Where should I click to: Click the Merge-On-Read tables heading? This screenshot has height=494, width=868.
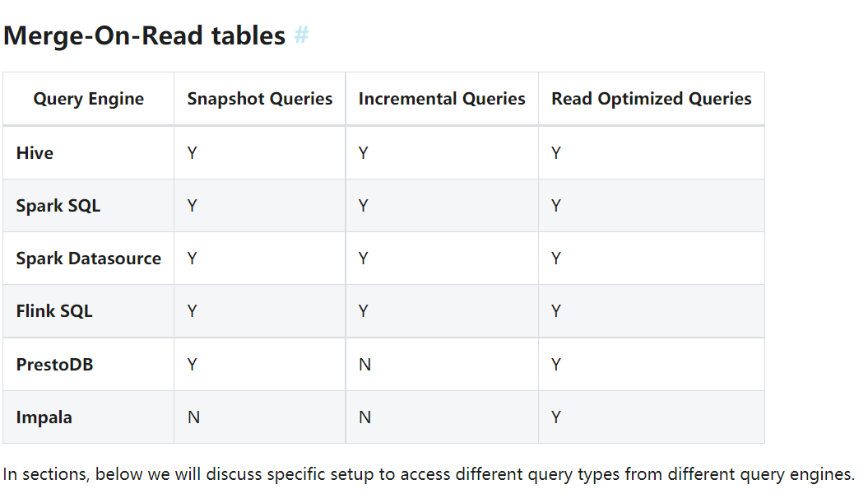point(145,35)
